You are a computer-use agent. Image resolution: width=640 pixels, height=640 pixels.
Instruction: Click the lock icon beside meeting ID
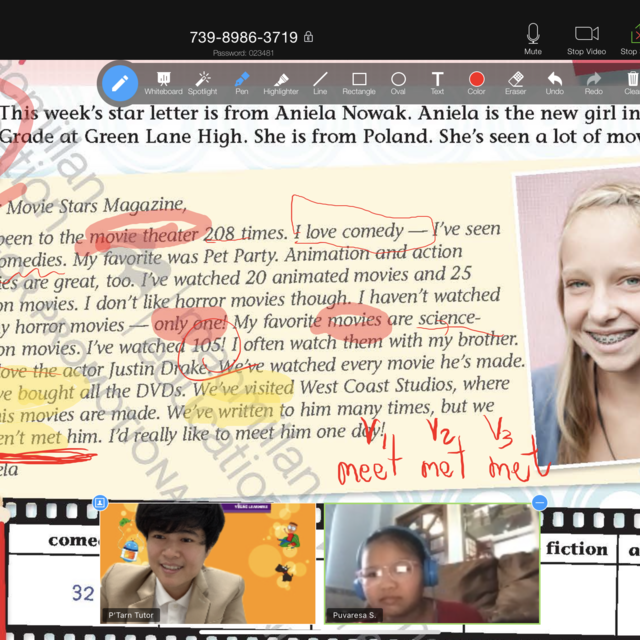[309, 37]
